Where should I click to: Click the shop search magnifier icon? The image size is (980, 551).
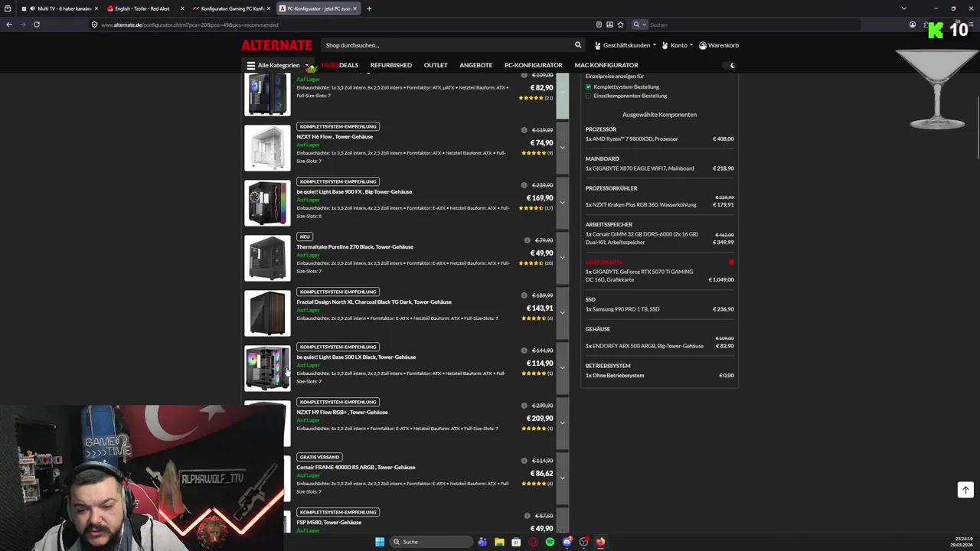pyautogui.click(x=578, y=45)
